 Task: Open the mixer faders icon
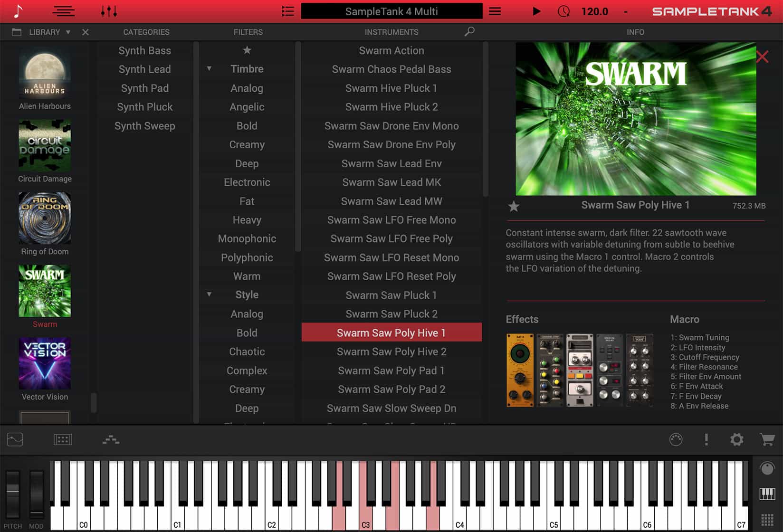[109, 11]
